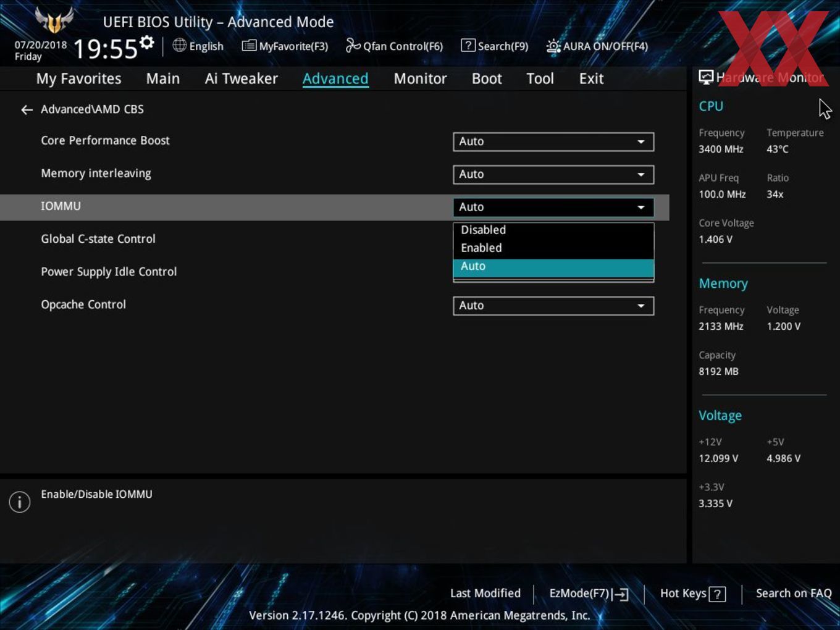The image size is (840, 630).
Task: Click the back arrow next to Advanced\AMD CBS
Action: pos(27,110)
